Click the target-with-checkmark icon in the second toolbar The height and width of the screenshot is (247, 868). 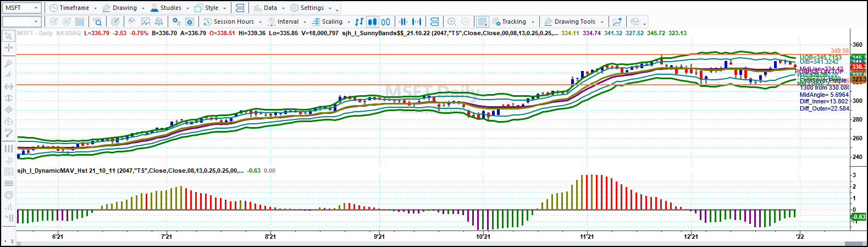[x=115, y=21]
